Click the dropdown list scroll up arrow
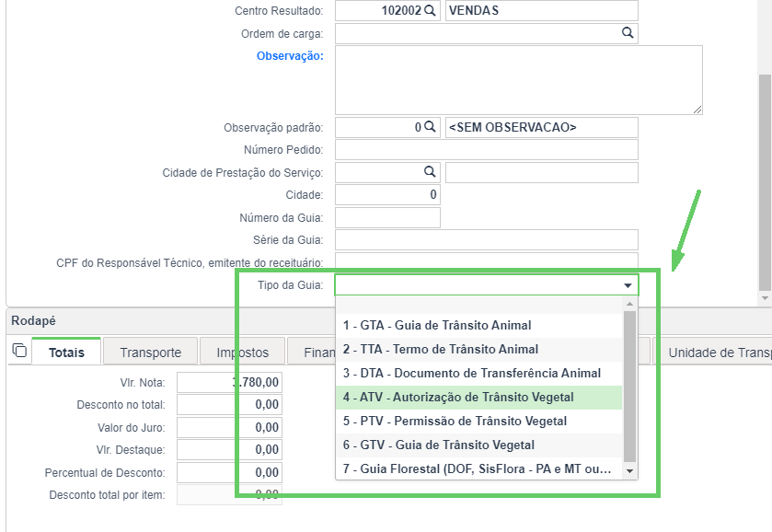Image resolution: width=772 pixels, height=532 pixels. coord(629,304)
